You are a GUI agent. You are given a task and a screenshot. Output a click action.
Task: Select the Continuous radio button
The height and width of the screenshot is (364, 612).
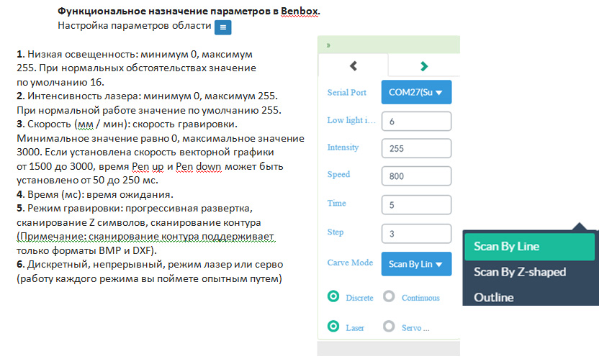[389, 296]
